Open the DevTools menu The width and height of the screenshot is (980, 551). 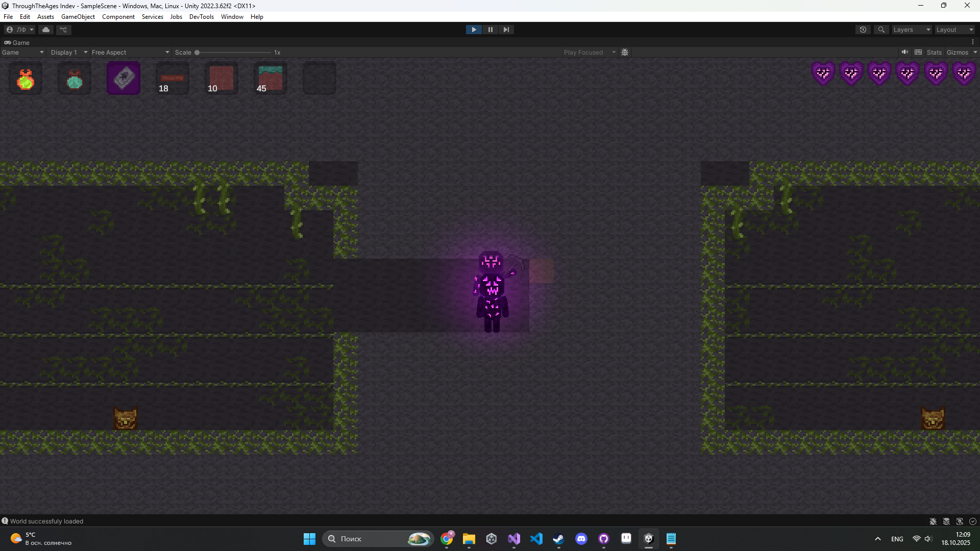click(x=201, y=17)
